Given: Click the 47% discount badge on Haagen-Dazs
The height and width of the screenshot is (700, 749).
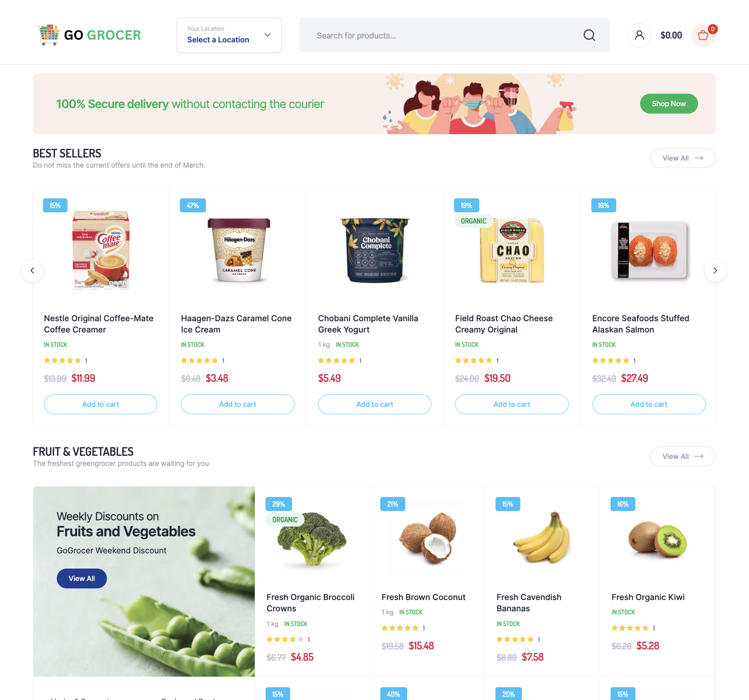Looking at the screenshot, I should [192, 205].
